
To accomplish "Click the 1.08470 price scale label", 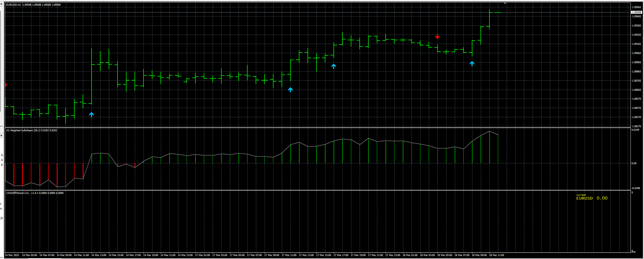I will click(x=636, y=108).
